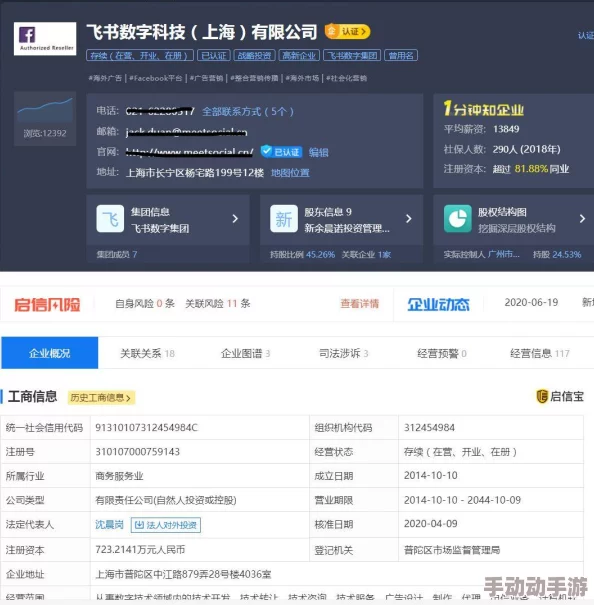This screenshot has width=594, height=605.
Task: Click the 高新企业 tag
Action: click(x=299, y=56)
